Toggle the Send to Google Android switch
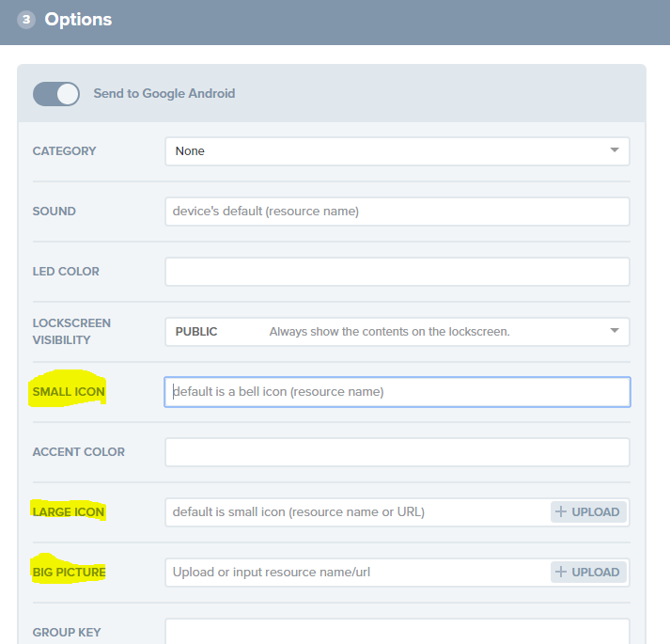Image resolution: width=670 pixels, height=644 pixels. pyautogui.click(x=56, y=94)
